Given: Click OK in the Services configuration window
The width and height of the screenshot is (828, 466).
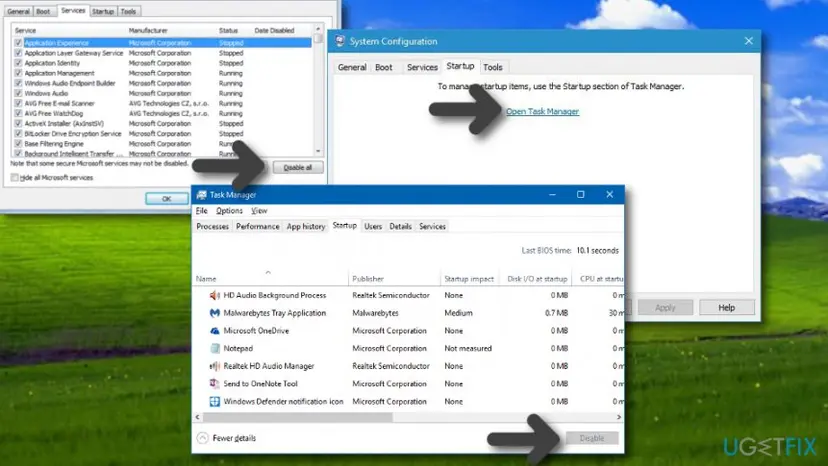Looking at the screenshot, I should pyautogui.click(x=166, y=199).
